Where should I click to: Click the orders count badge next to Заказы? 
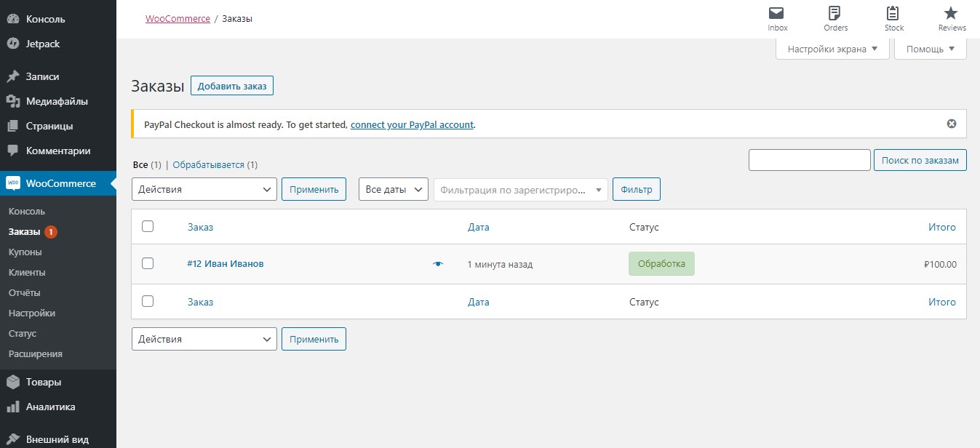pos(51,232)
